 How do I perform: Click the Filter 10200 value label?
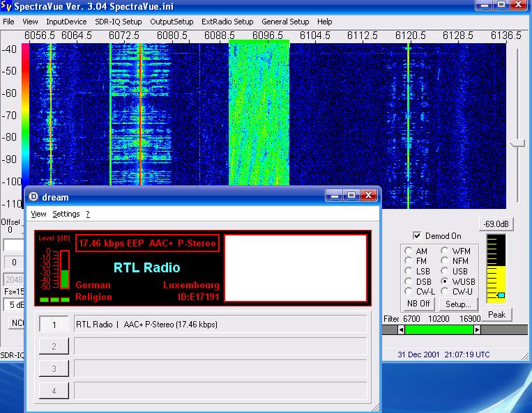click(x=439, y=319)
